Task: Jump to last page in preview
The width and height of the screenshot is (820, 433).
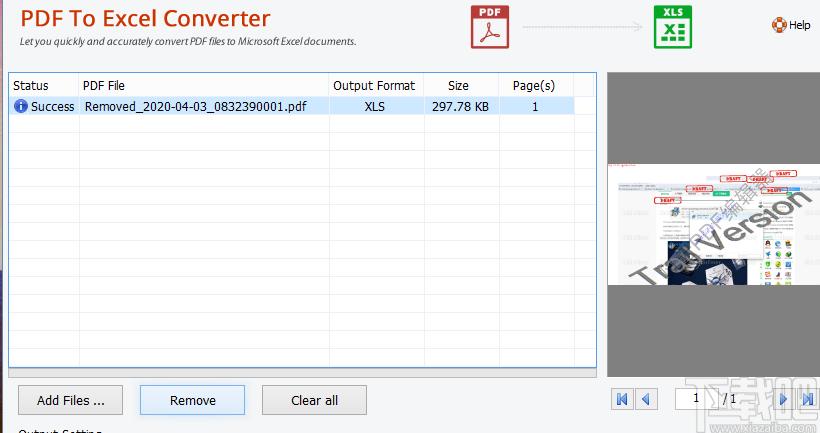Action: (x=807, y=400)
